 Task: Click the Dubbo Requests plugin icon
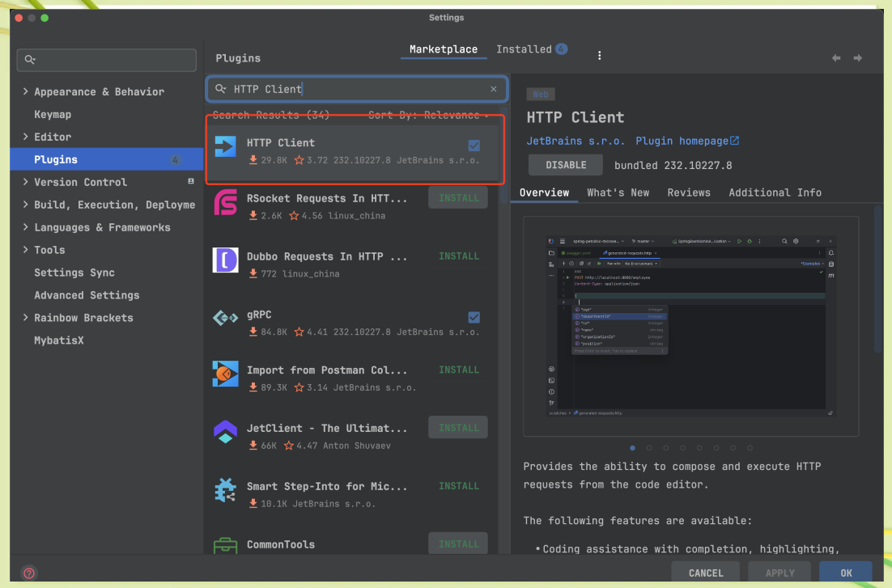(x=225, y=260)
